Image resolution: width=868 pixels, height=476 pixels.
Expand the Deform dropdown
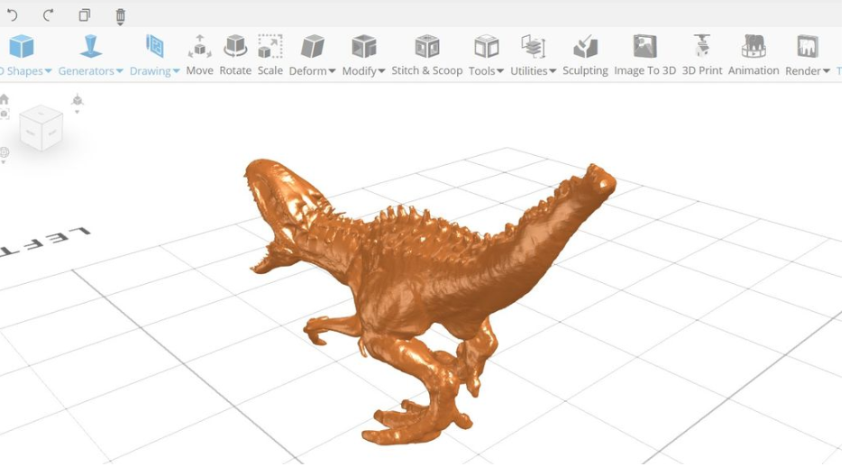[x=312, y=55]
